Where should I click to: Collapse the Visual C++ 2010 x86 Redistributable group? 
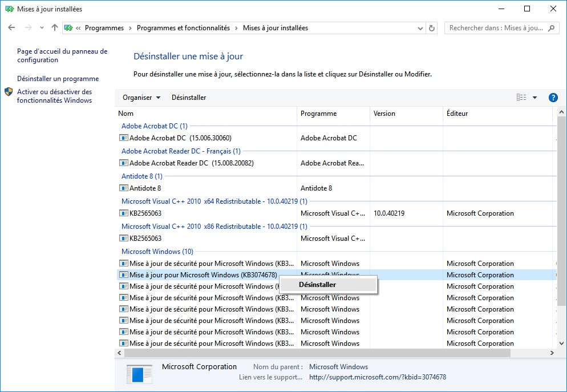point(214,227)
